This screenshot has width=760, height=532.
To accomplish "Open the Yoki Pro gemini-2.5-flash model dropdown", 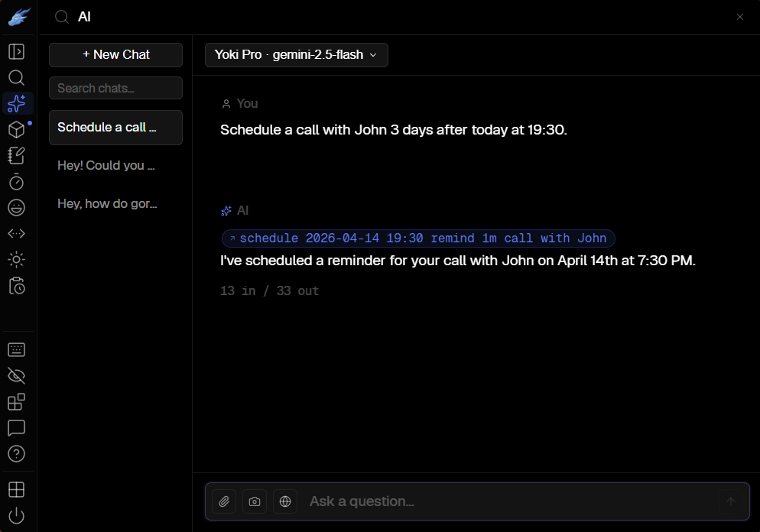I will click(297, 55).
